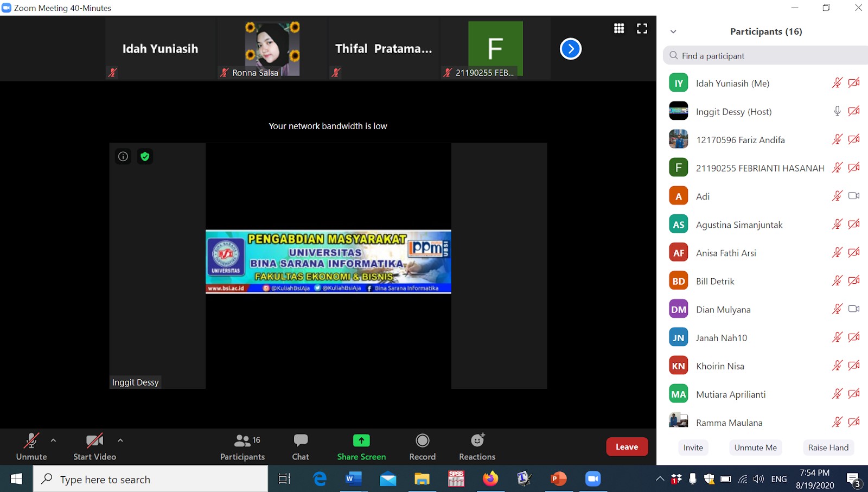Open File Explorer from taskbar
This screenshot has height=492, width=868.
[x=422, y=479]
